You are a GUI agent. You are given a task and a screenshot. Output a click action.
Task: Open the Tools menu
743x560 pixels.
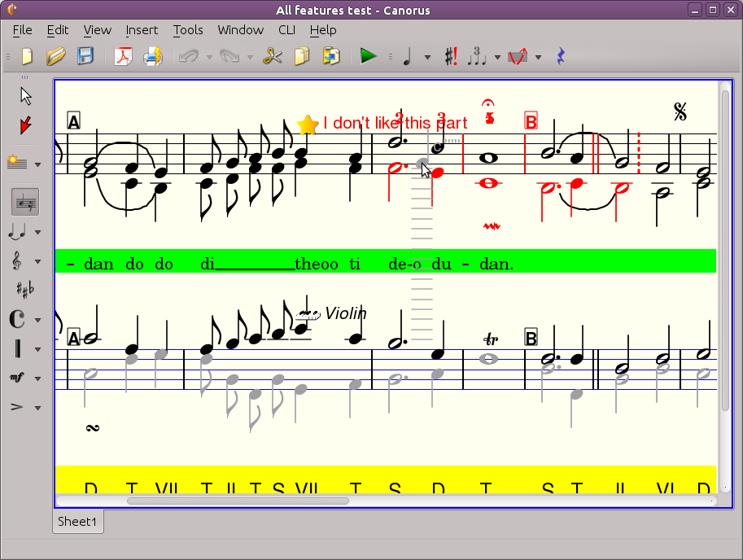tap(188, 30)
